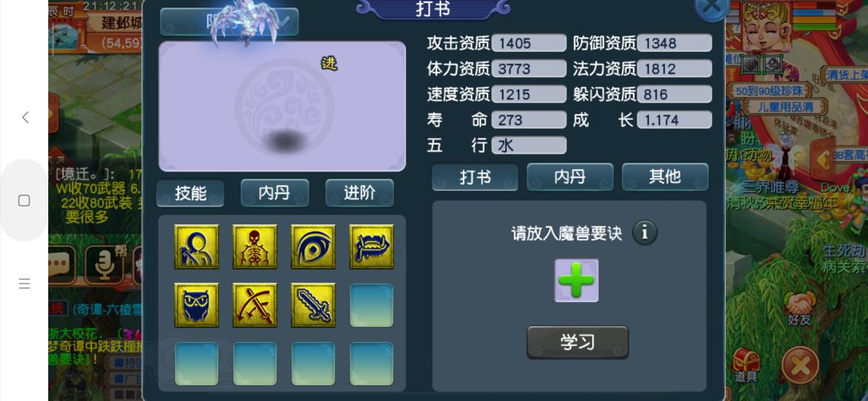This screenshot has height=401, width=868.
Task: Select the owl skill icon
Action: click(197, 305)
